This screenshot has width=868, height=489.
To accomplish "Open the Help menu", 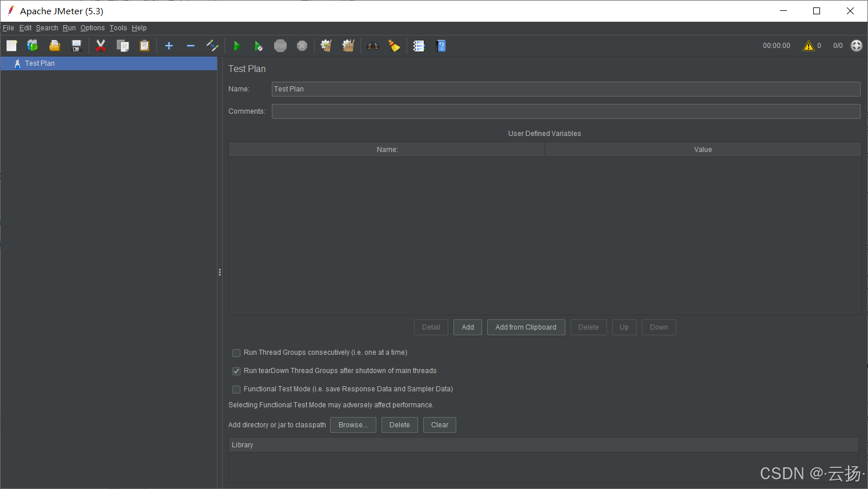I will 139,28.
